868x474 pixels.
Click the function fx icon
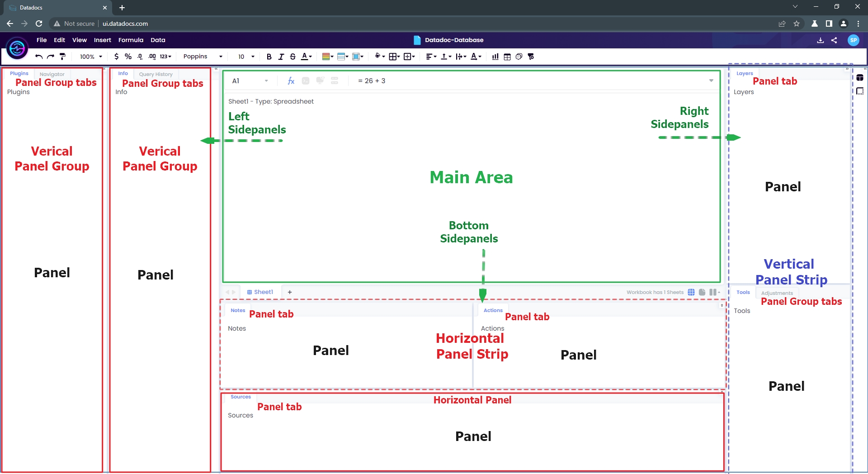[x=291, y=81]
